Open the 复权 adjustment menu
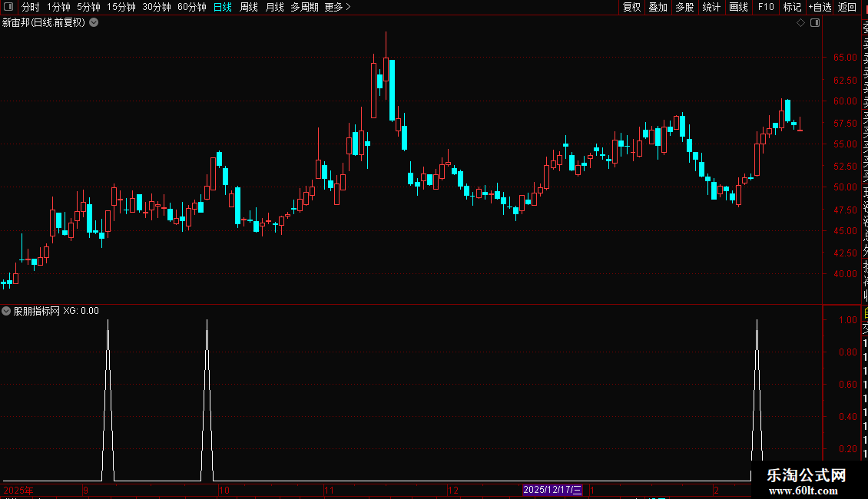The image size is (868, 499). point(631,7)
